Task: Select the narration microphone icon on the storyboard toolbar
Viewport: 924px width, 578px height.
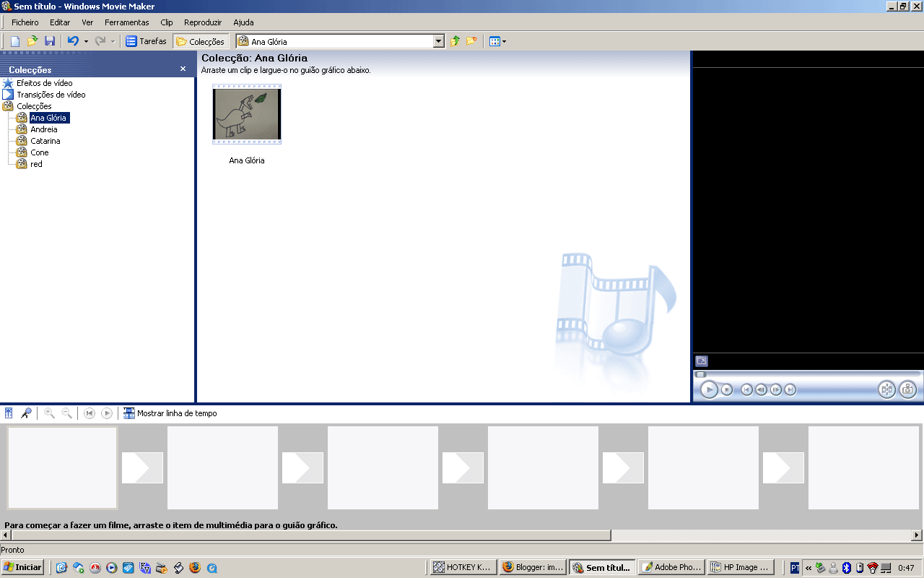Action: [x=25, y=413]
